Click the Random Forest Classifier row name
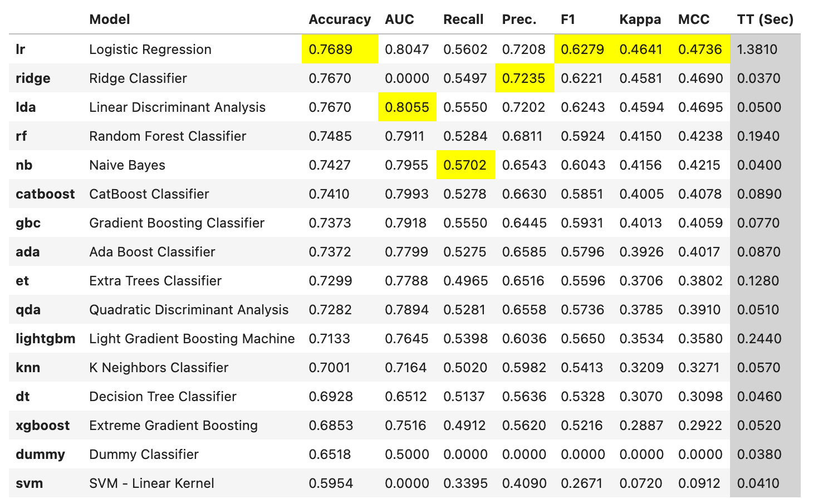Viewport: 823px width, 504px height. click(x=168, y=136)
